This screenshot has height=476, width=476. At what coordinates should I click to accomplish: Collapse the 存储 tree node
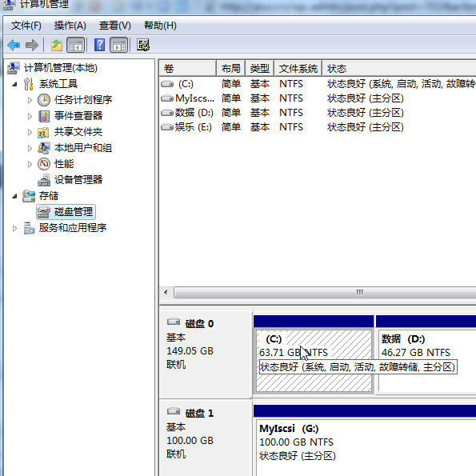click(14, 196)
